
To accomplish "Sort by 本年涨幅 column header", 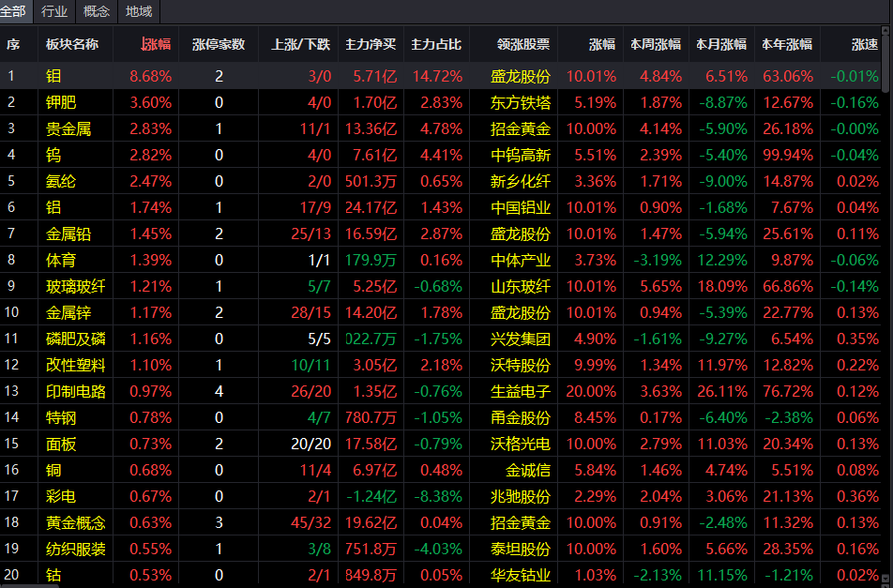I will point(787,44).
